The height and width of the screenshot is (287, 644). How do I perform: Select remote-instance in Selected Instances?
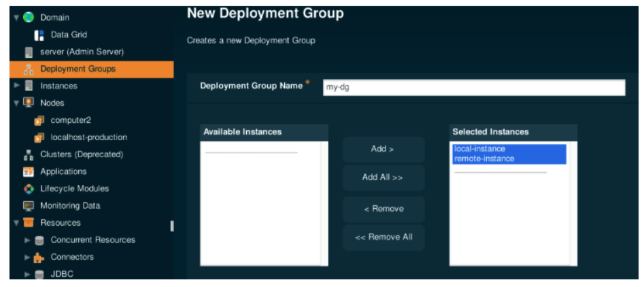(484, 158)
